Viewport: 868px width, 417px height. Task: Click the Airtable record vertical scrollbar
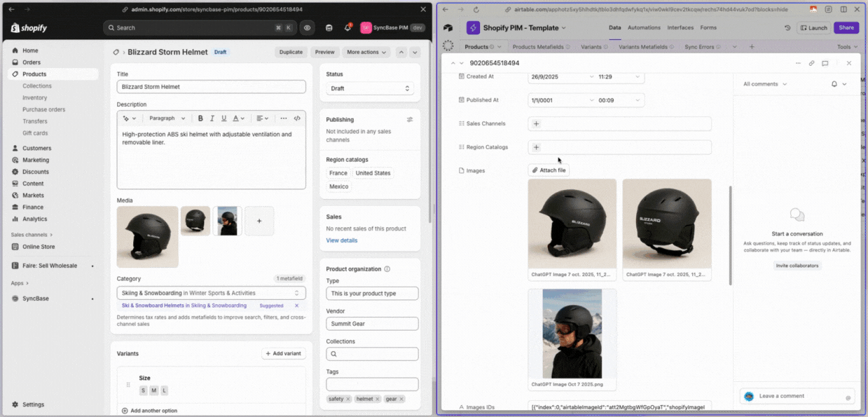click(x=730, y=235)
